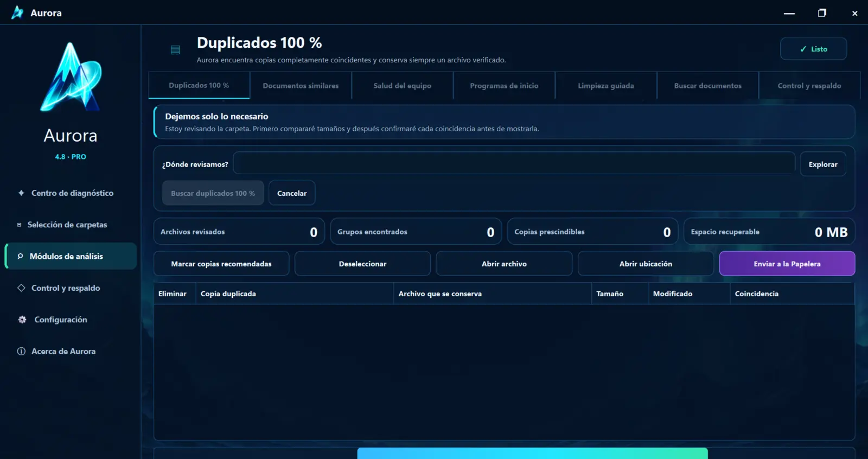Click the Módulos de análisis magnifier icon
Screen dimensions: 868x459
click(x=20, y=256)
